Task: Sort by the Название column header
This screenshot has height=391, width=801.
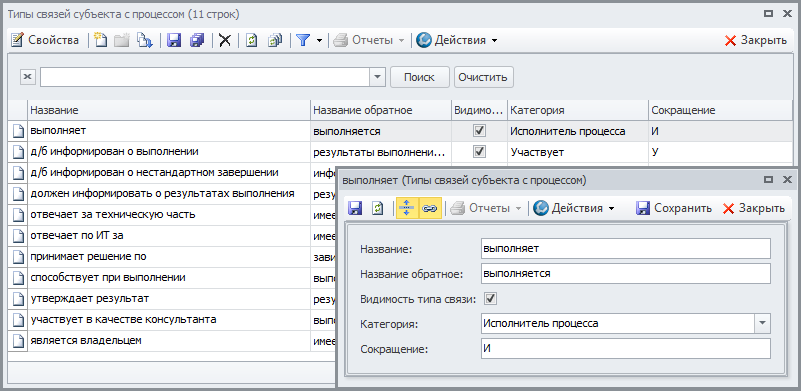Action: (x=169, y=110)
